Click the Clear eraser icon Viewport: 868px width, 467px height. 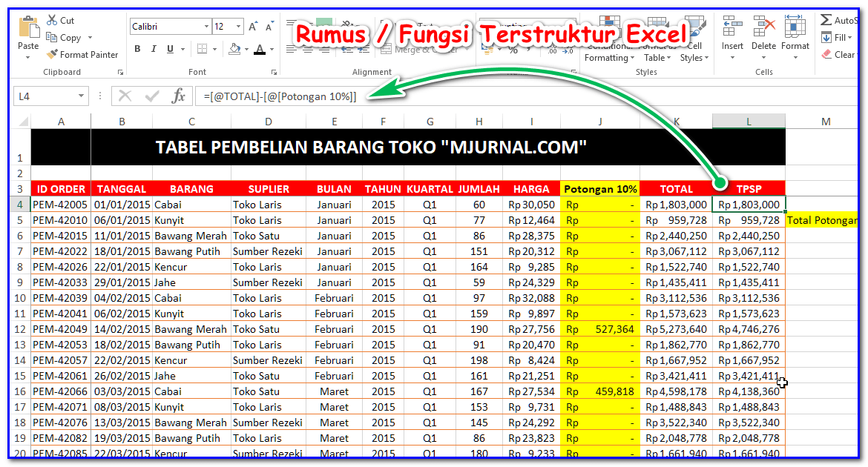(826, 54)
